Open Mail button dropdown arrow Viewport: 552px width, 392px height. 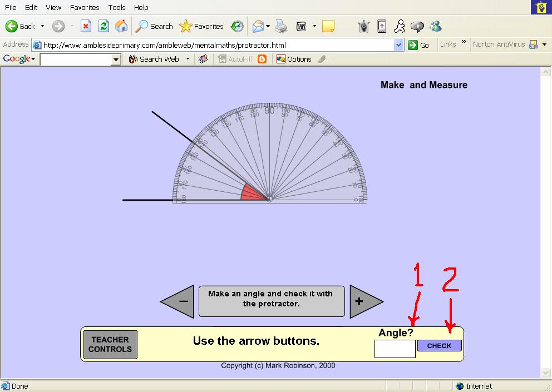268,26
